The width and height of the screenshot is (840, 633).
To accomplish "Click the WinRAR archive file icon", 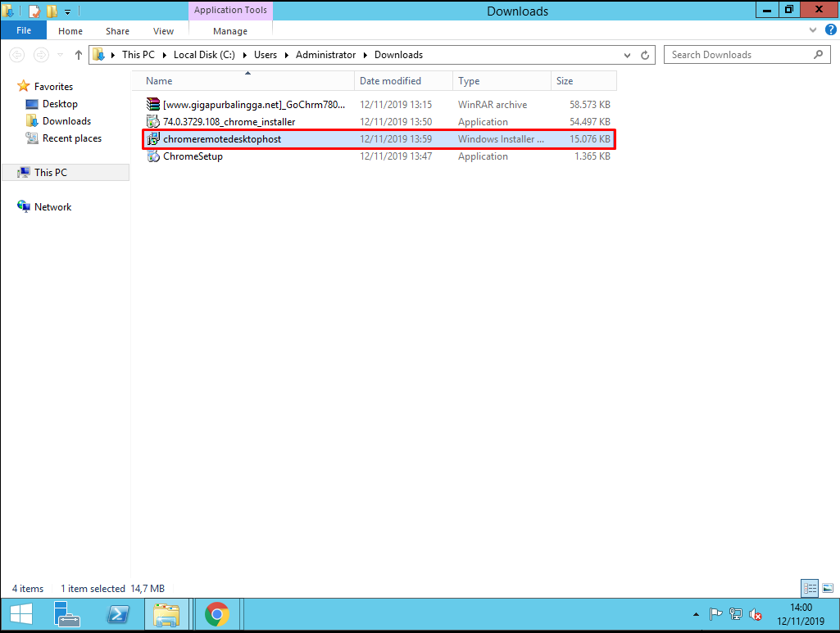I will (x=153, y=104).
